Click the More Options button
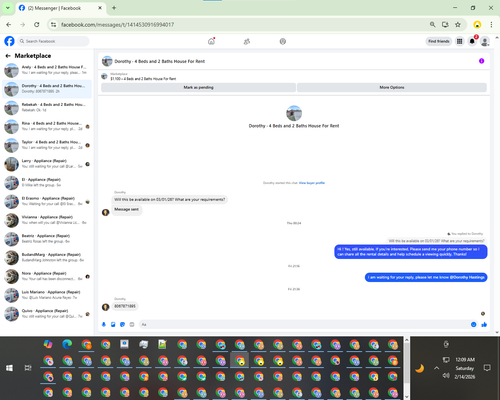 pyautogui.click(x=392, y=87)
